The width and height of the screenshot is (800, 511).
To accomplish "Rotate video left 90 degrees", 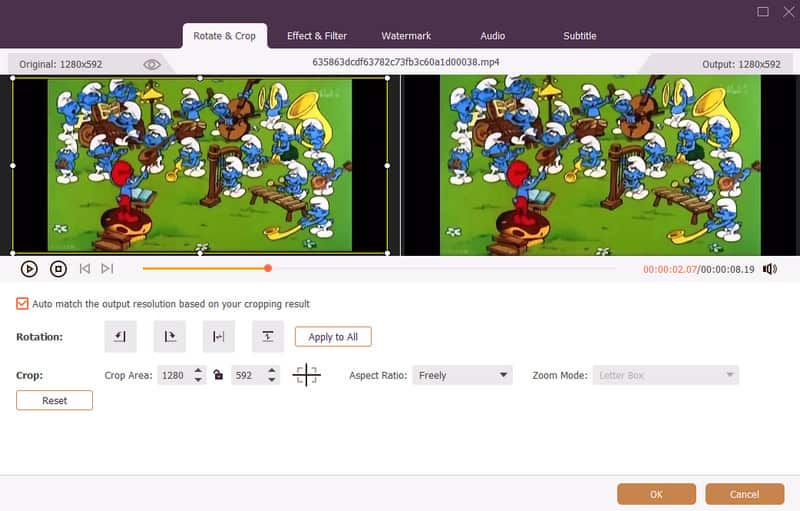I will click(120, 337).
